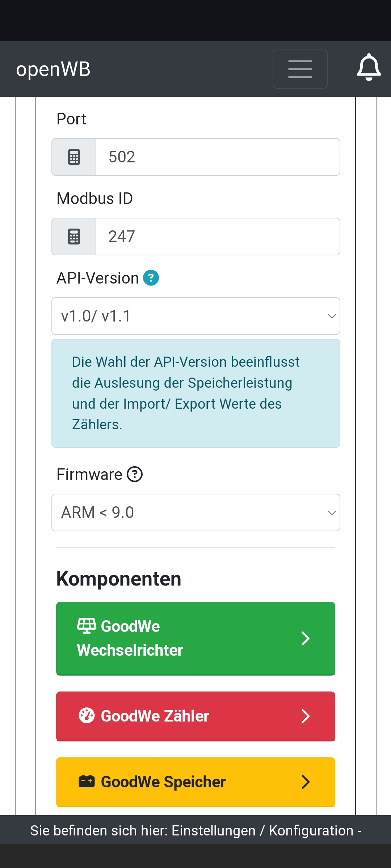391x868 pixels.
Task: Click the battery icon on GoodWe Speicher
Action: (x=87, y=781)
